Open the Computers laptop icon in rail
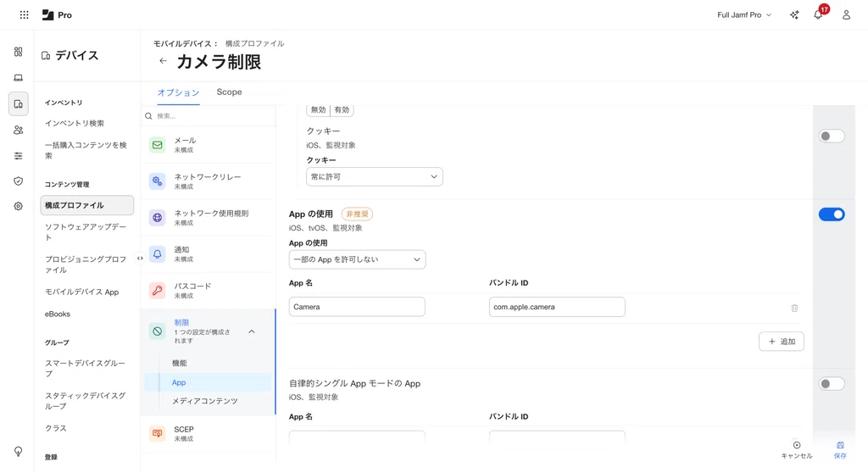 point(19,77)
